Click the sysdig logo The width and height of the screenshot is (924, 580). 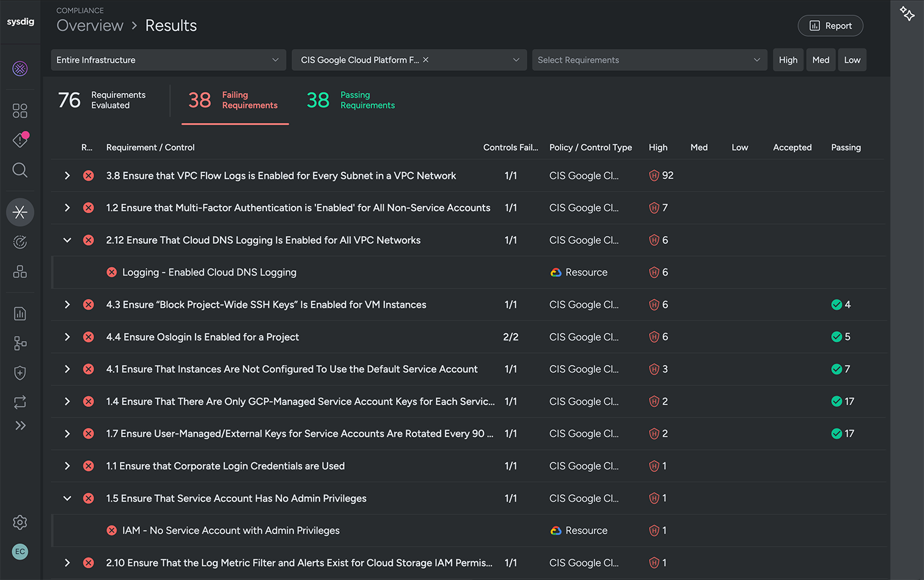point(20,21)
